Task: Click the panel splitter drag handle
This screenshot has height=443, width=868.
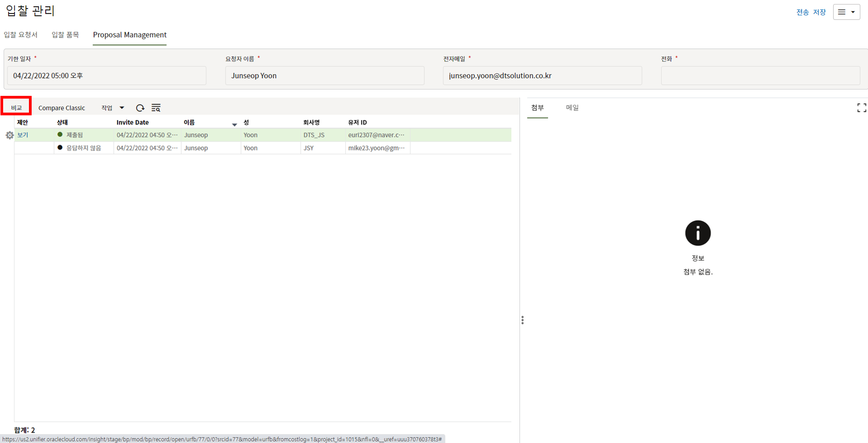Action: 522,320
